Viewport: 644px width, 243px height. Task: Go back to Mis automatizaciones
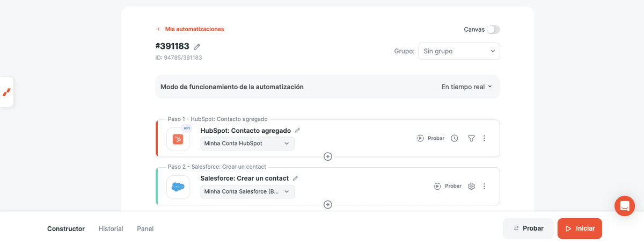[x=191, y=29]
